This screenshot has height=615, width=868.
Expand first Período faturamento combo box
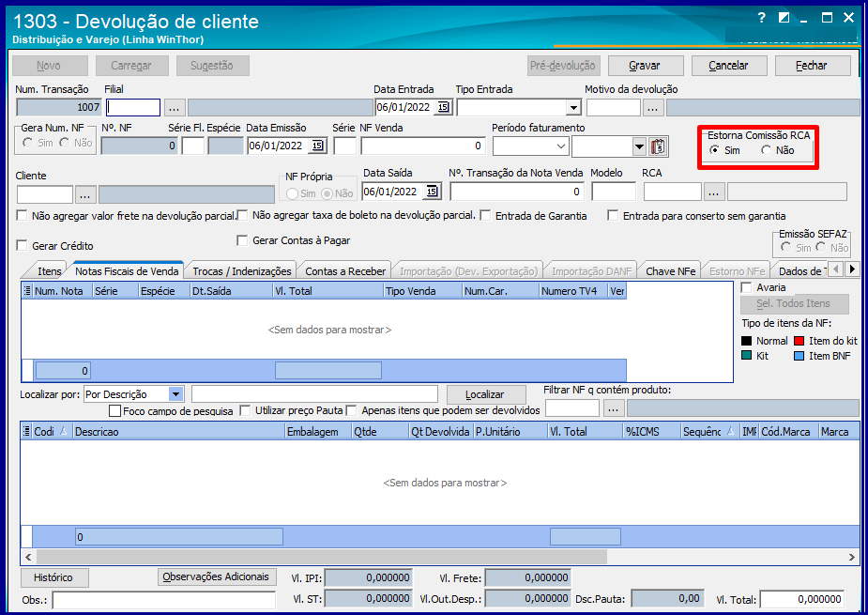(561, 146)
